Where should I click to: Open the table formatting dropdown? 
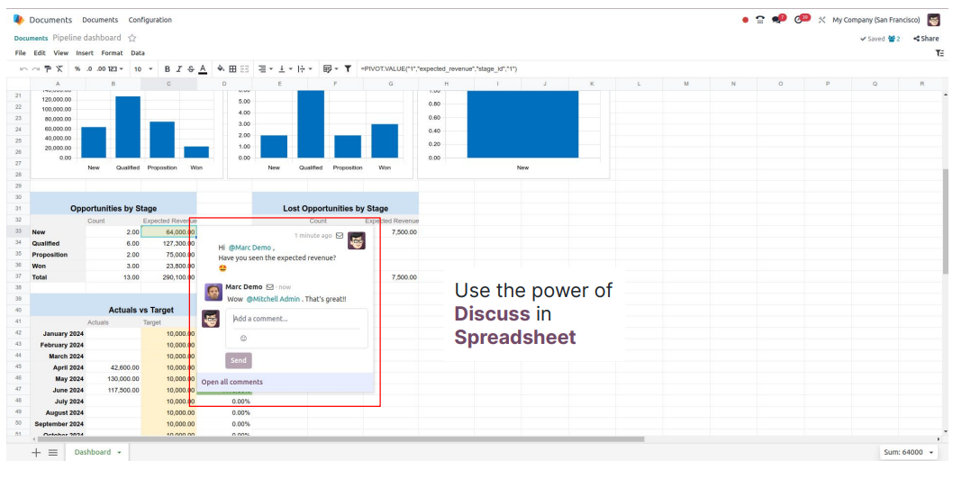331,69
